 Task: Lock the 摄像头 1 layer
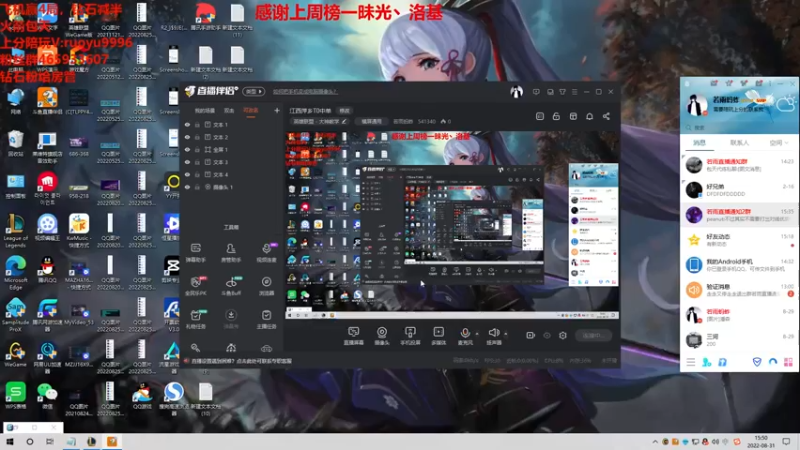[x=197, y=187]
